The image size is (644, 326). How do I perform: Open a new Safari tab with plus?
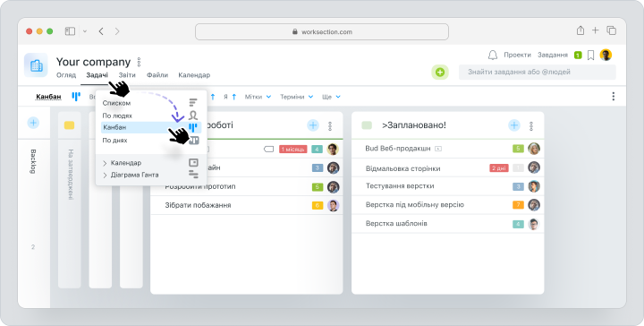click(x=595, y=30)
